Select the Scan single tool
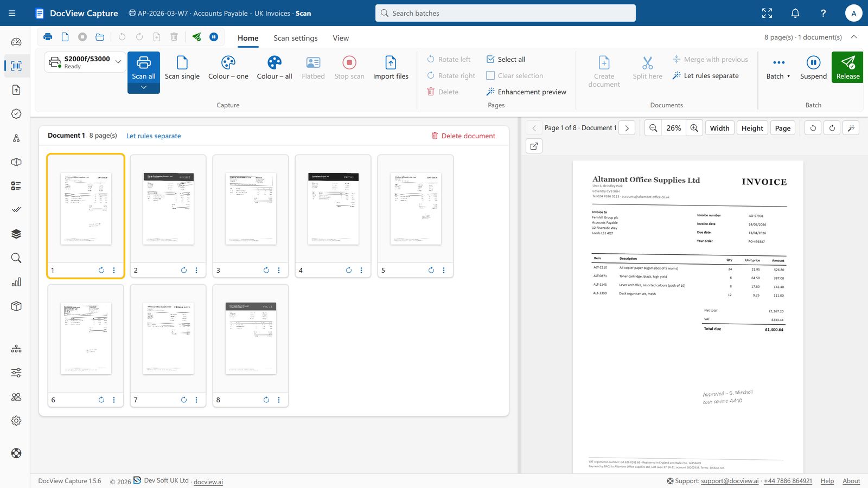This screenshot has width=868, height=488. (x=182, y=68)
